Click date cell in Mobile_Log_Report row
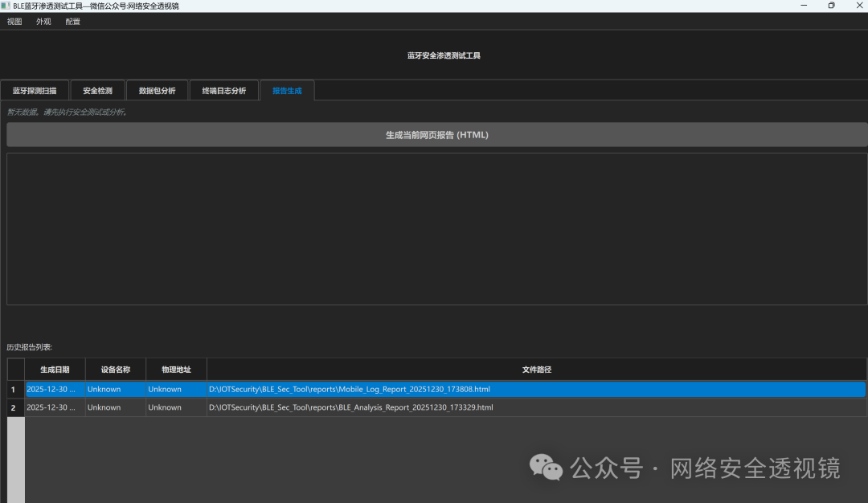The image size is (868, 503). coord(55,390)
